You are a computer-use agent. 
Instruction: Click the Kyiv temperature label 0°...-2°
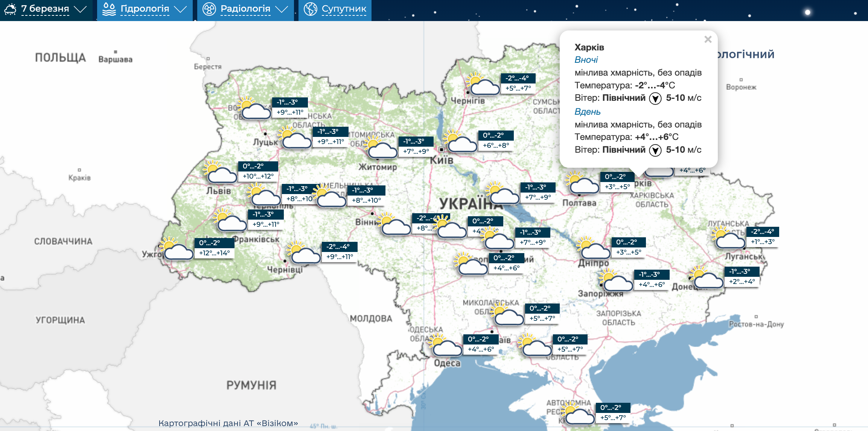click(493, 135)
